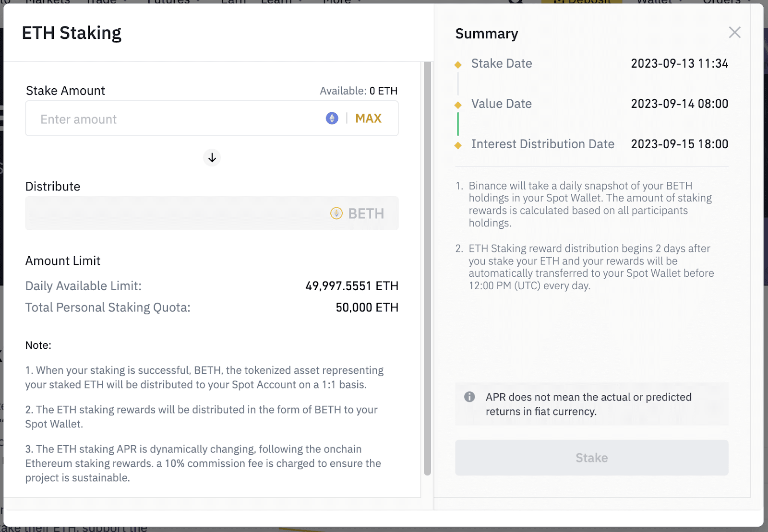Click the Stake Date diamond marker

(x=458, y=64)
